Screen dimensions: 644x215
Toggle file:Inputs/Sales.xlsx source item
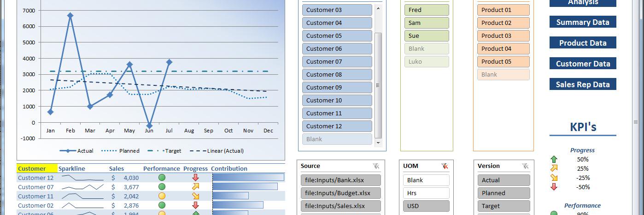(341, 206)
